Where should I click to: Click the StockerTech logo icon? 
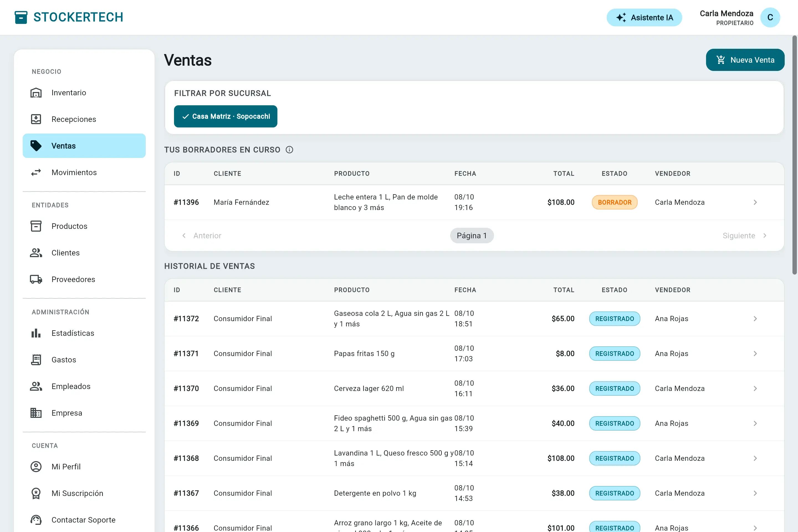[21, 17]
